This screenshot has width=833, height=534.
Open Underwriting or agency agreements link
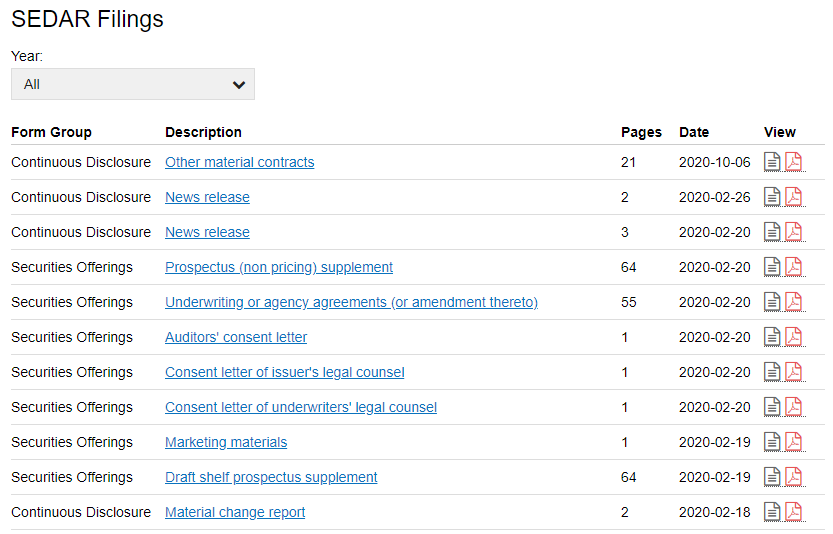click(x=351, y=302)
